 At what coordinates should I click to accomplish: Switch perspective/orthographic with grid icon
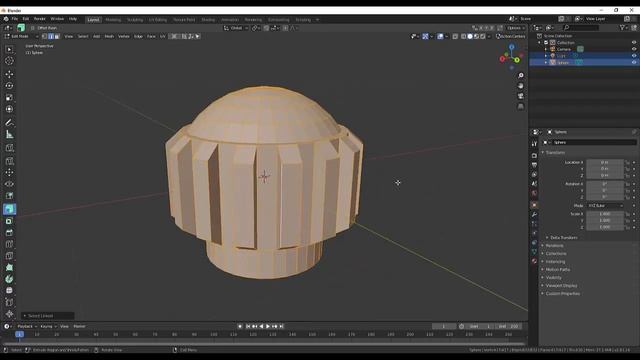pyautogui.click(x=520, y=106)
